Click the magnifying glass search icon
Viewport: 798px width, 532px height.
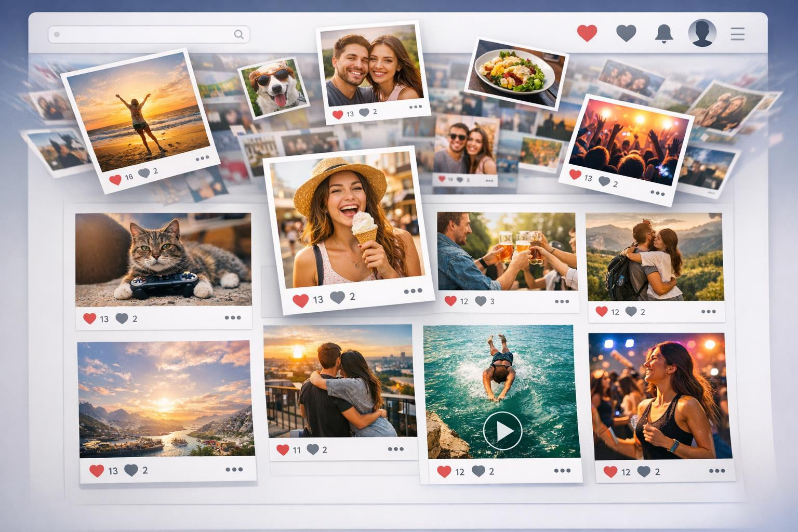click(238, 34)
